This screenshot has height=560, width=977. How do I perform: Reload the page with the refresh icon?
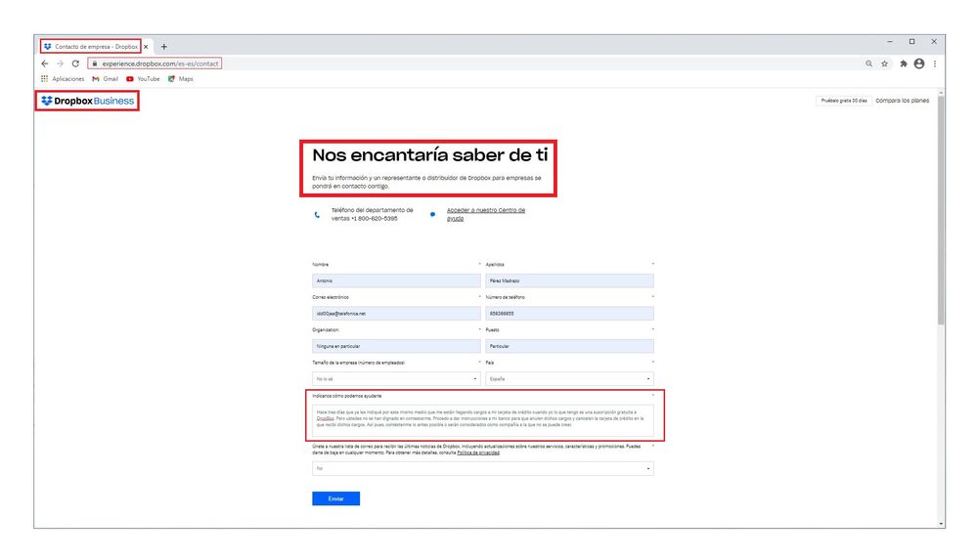tap(75, 64)
